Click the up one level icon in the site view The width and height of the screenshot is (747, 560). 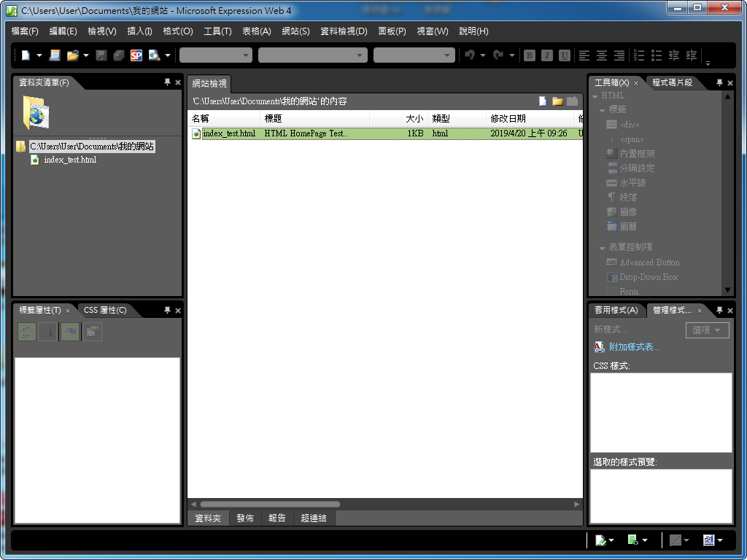pyautogui.click(x=572, y=101)
